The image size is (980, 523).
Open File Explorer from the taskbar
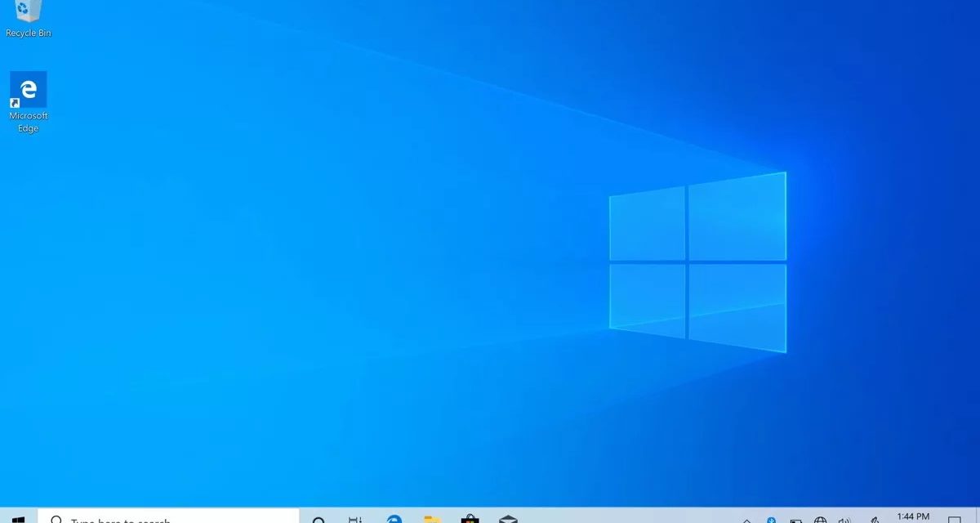(x=432, y=519)
